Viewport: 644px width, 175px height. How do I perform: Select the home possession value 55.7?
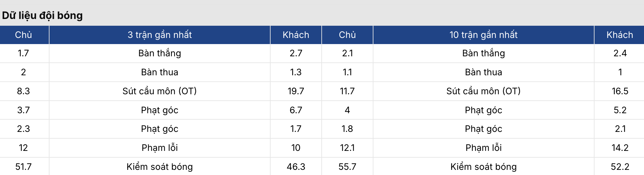click(x=347, y=167)
